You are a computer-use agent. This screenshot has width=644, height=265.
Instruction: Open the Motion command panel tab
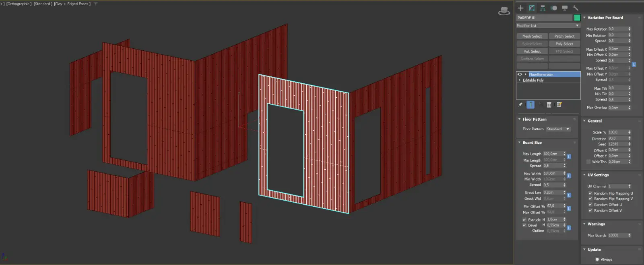[554, 8]
